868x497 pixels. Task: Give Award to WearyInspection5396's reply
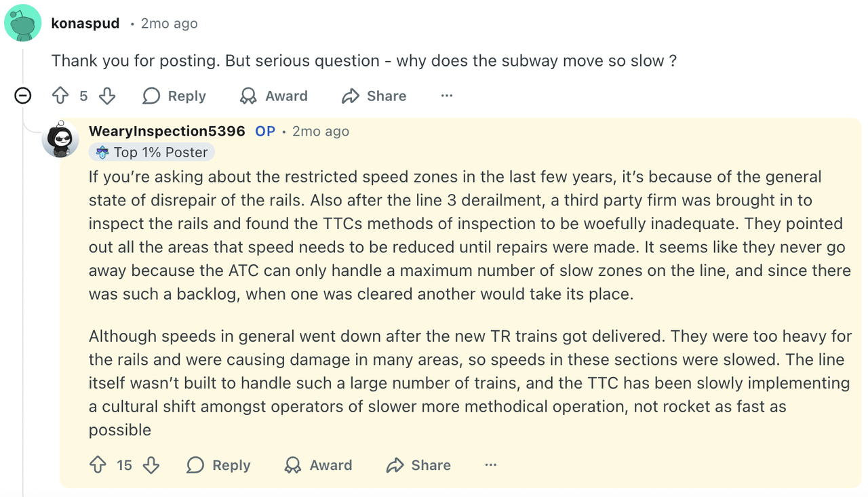coord(318,465)
